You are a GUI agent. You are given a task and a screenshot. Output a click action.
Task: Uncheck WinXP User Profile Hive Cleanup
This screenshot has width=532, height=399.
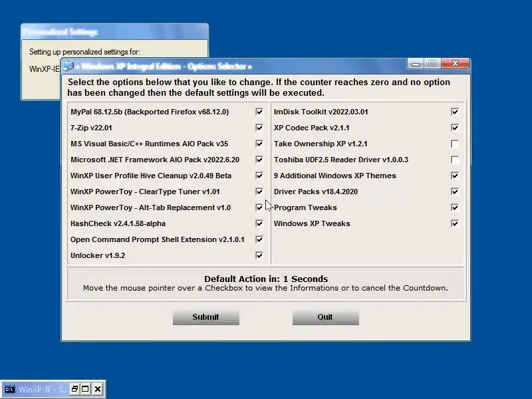[259, 176]
